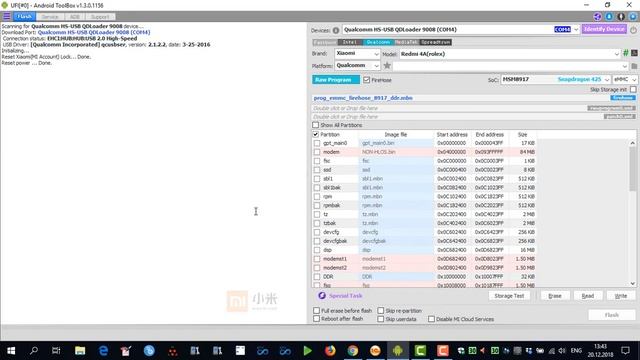Click the rightmost blue settings icon in header
Image resolution: width=640 pixels, height=360 pixels.
[633, 16]
